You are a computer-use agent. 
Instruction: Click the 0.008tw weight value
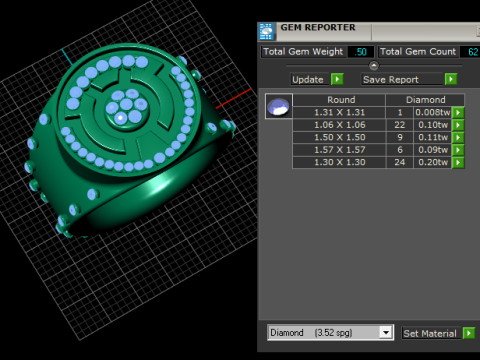click(x=433, y=113)
